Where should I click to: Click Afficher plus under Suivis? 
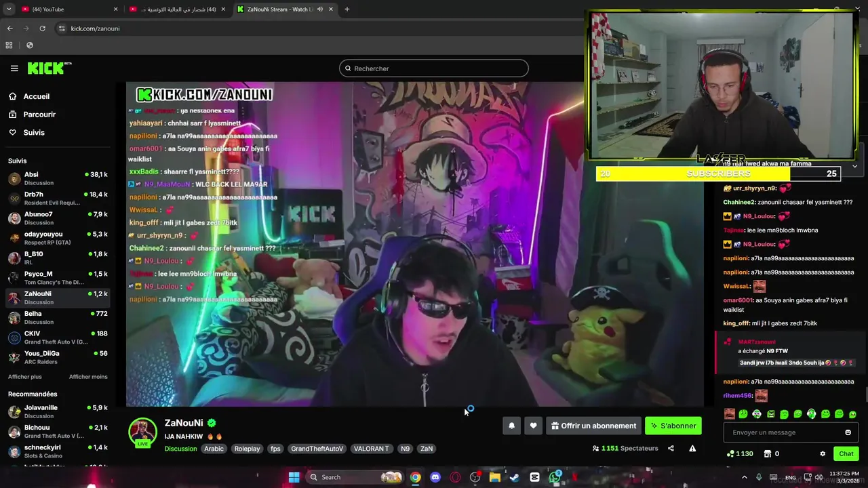pos(25,377)
